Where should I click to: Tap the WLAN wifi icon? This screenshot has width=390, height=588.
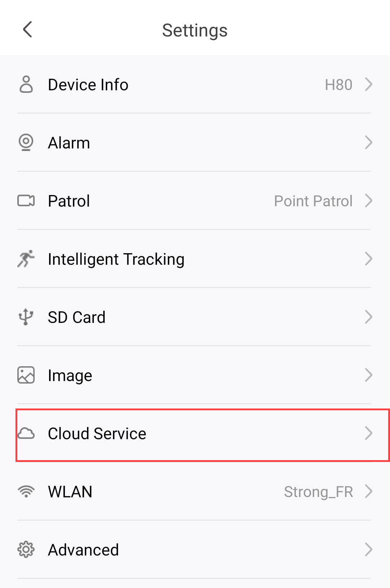click(x=26, y=491)
